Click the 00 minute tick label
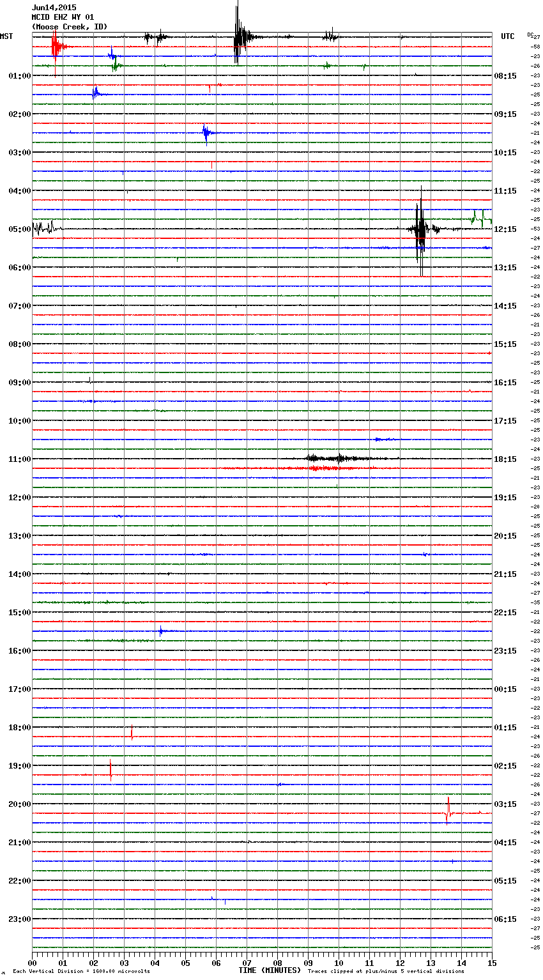The height and width of the screenshot is (980, 543). click(32, 963)
